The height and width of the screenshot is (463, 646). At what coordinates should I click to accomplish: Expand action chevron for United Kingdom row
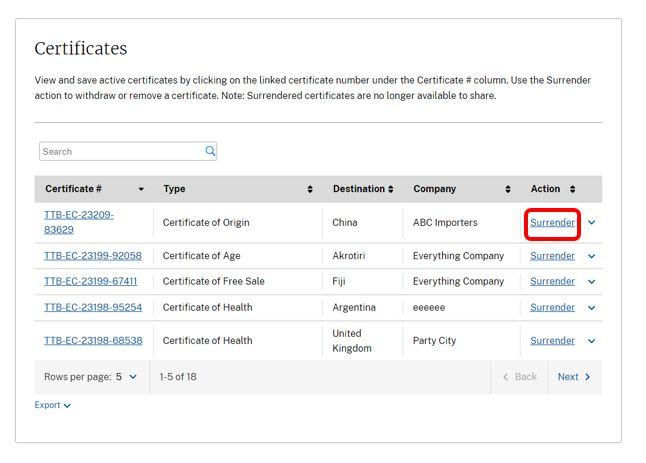coord(591,341)
